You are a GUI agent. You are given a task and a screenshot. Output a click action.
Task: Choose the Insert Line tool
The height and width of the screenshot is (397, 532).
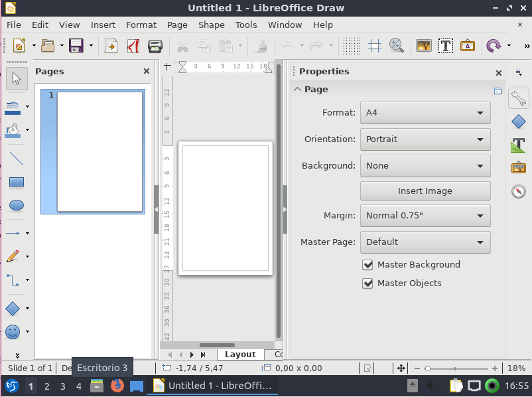[17, 158]
